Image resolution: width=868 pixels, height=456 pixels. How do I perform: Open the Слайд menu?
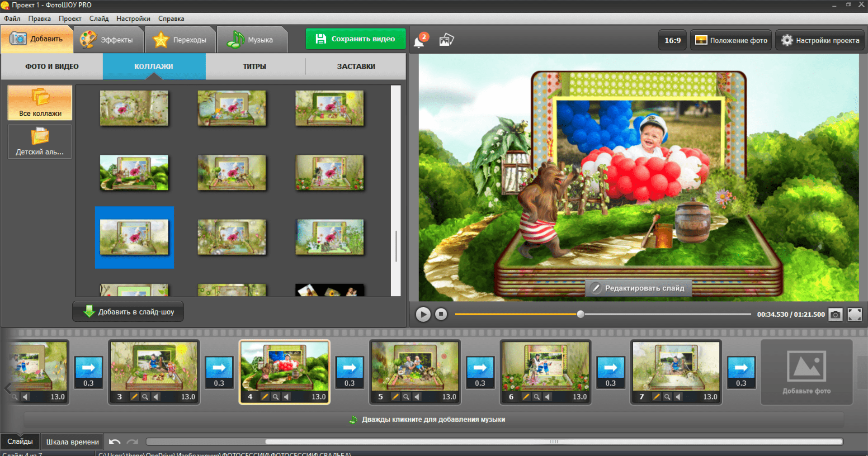coord(99,19)
